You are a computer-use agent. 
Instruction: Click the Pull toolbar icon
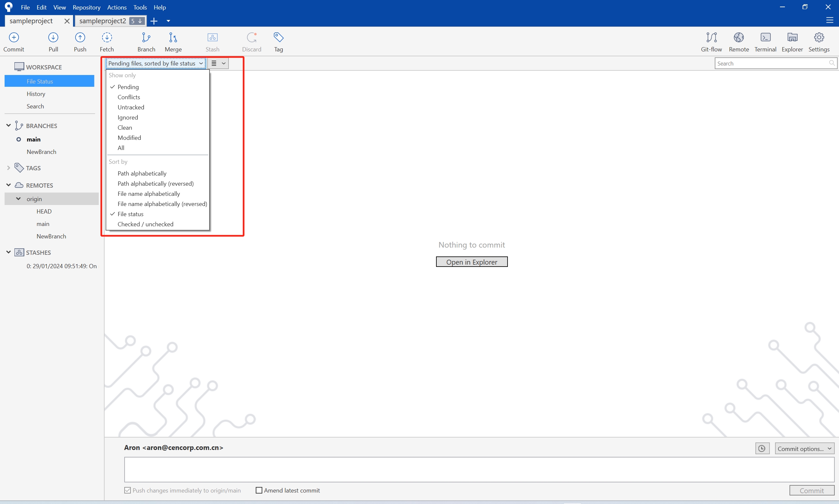point(53,38)
